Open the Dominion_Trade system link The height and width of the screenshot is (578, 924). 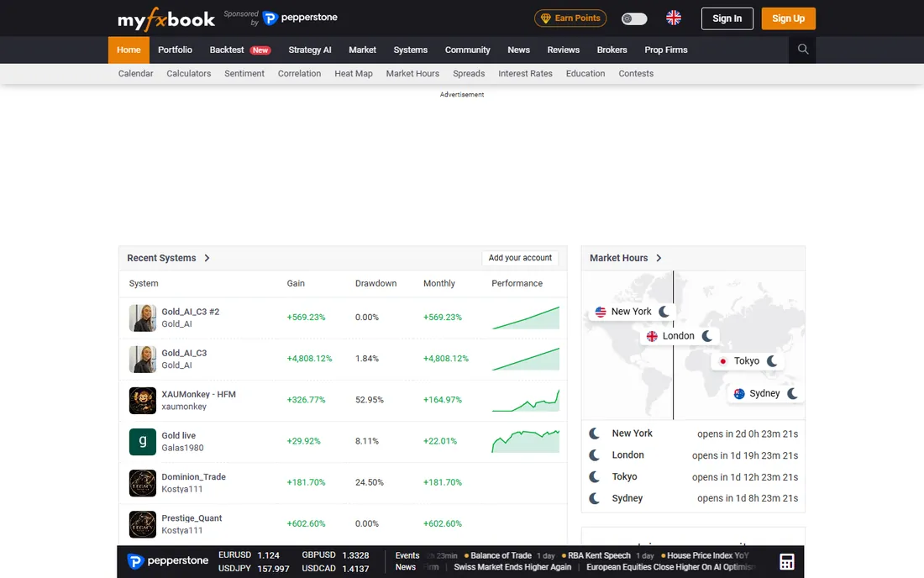pos(194,476)
